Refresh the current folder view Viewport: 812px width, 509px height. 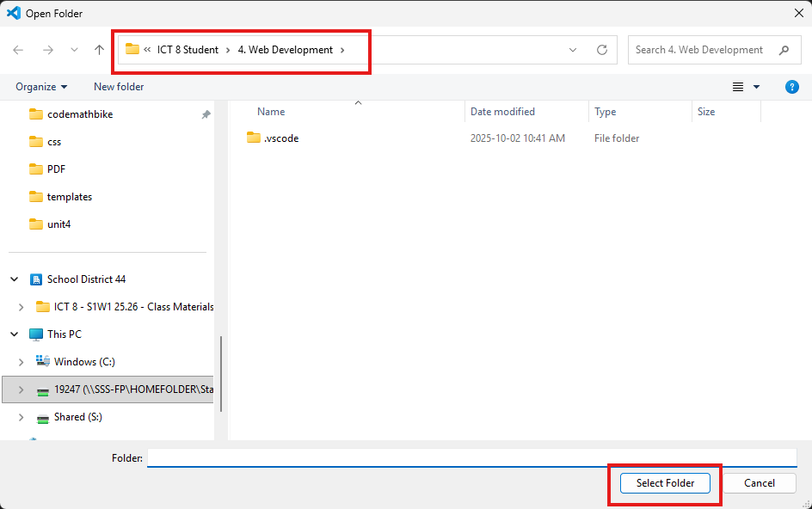pyautogui.click(x=601, y=50)
